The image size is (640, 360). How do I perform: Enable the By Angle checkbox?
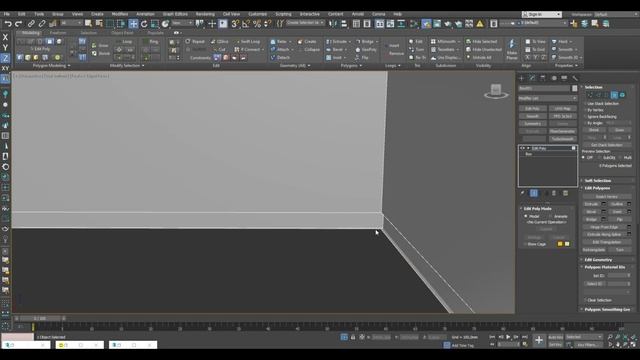point(593,123)
